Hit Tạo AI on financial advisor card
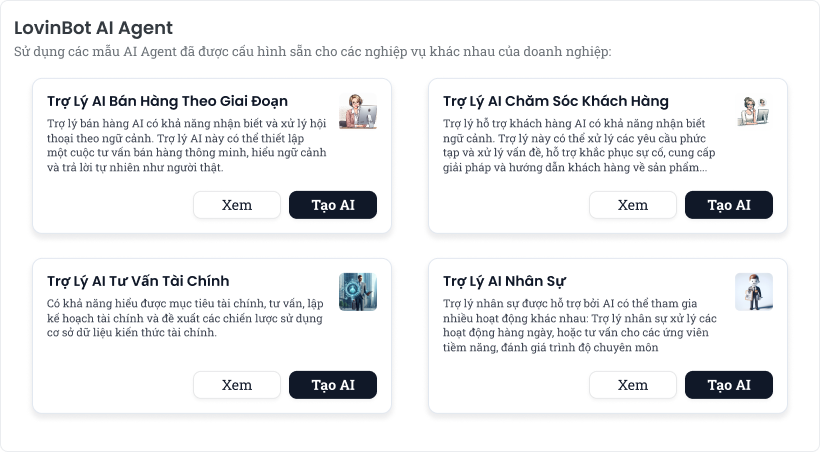820x452 pixels. 333,385
